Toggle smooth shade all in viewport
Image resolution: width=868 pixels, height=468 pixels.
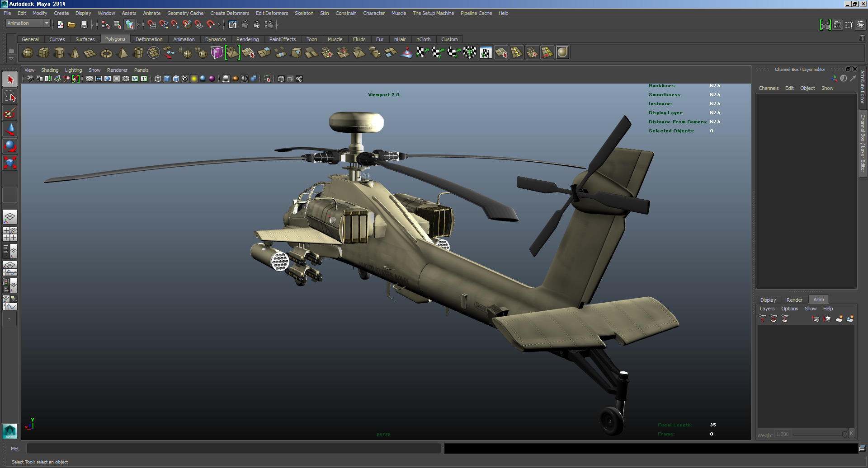tap(167, 79)
